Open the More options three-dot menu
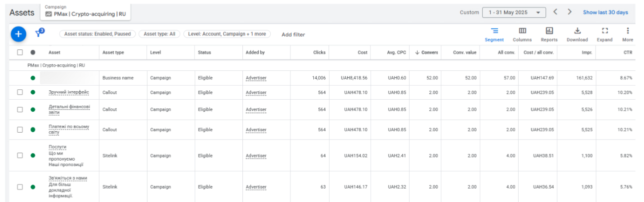This screenshot has width=644, height=202. point(628,31)
